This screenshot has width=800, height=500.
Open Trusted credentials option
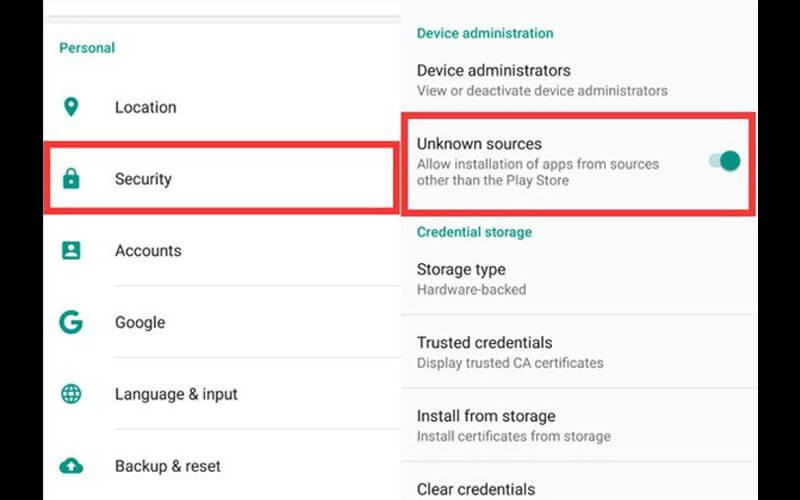(579, 352)
